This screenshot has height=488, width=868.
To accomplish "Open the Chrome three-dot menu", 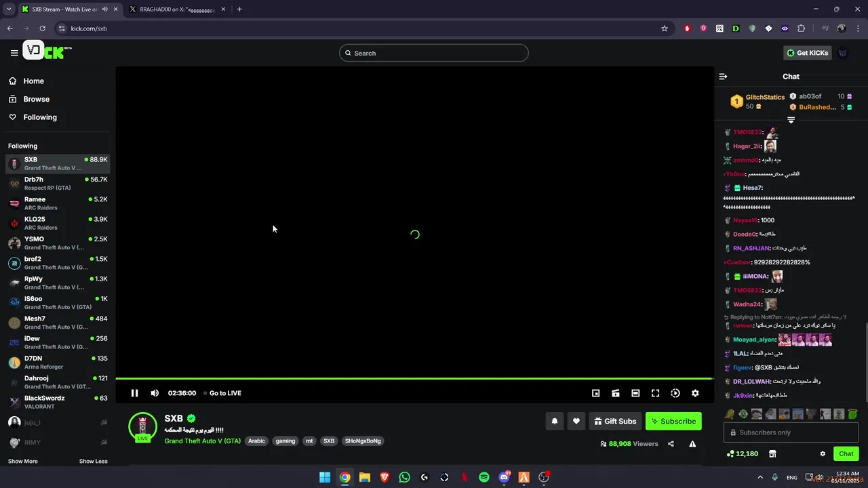I will click(x=858, y=28).
